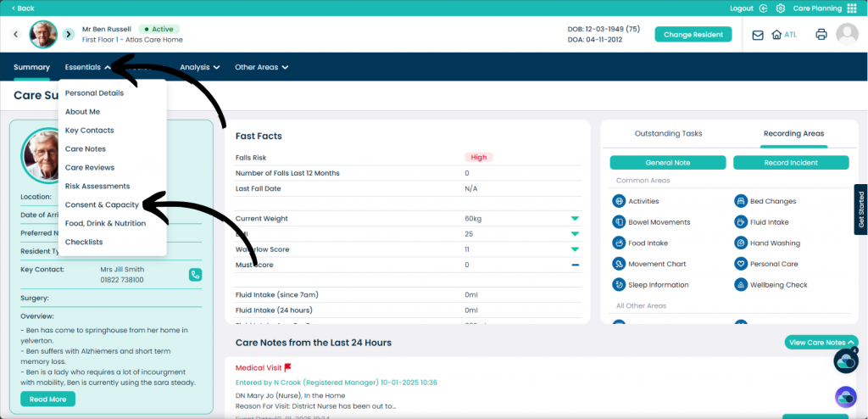Click the Wellbeing Check icon
The height and width of the screenshot is (419, 868).
tap(741, 285)
